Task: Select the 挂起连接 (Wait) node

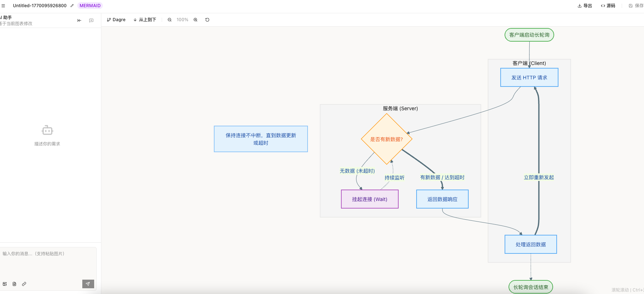Action: [x=369, y=199]
